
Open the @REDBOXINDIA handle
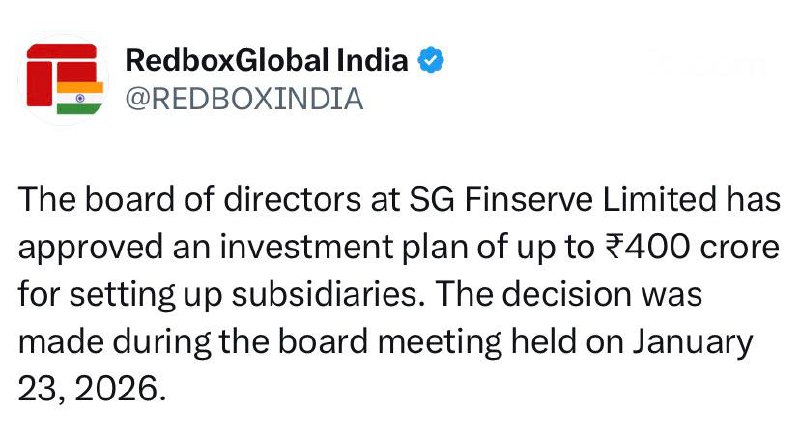pos(244,99)
